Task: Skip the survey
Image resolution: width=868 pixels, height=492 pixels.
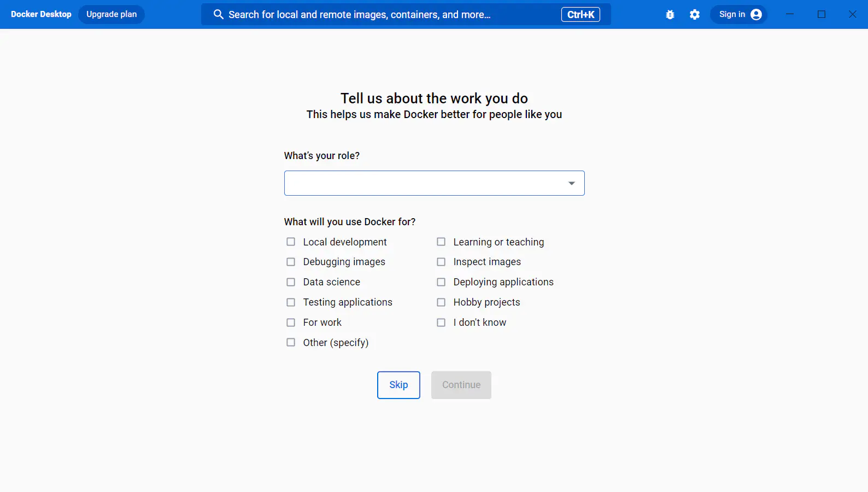Action: click(x=398, y=385)
